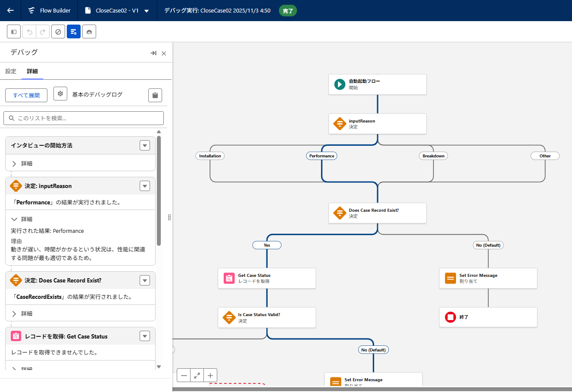The height and width of the screenshot is (392, 572).
Task: Toggle the active debug panel button
Action: [74, 31]
